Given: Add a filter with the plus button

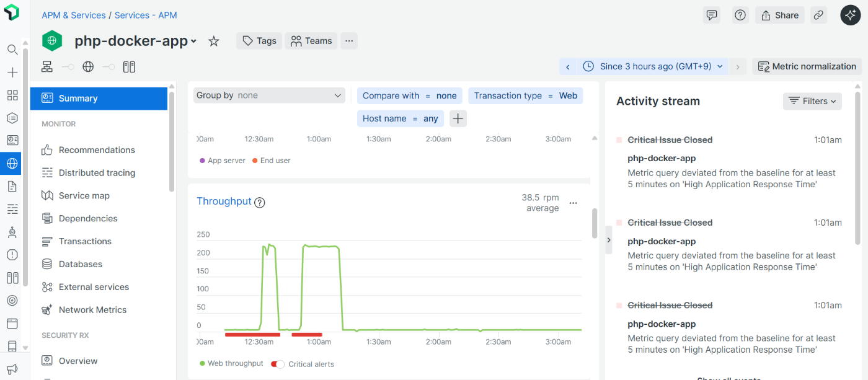Looking at the screenshot, I should pos(458,118).
